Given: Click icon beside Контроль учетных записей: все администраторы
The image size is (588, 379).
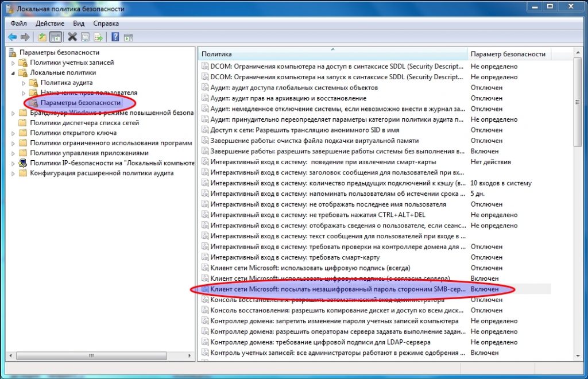Looking at the screenshot, I should tap(205, 353).
